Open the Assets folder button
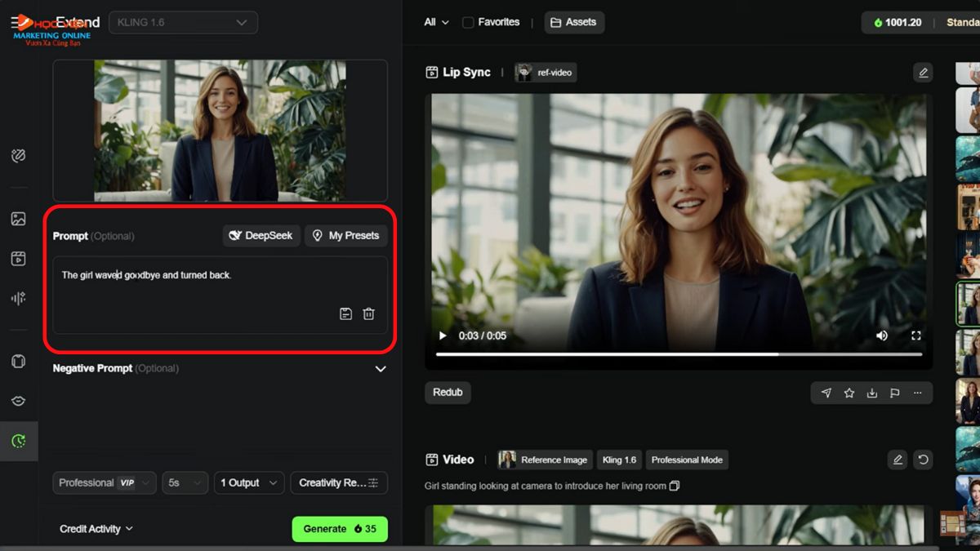The height and width of the screenshot is (551, 980). [574, 22]
